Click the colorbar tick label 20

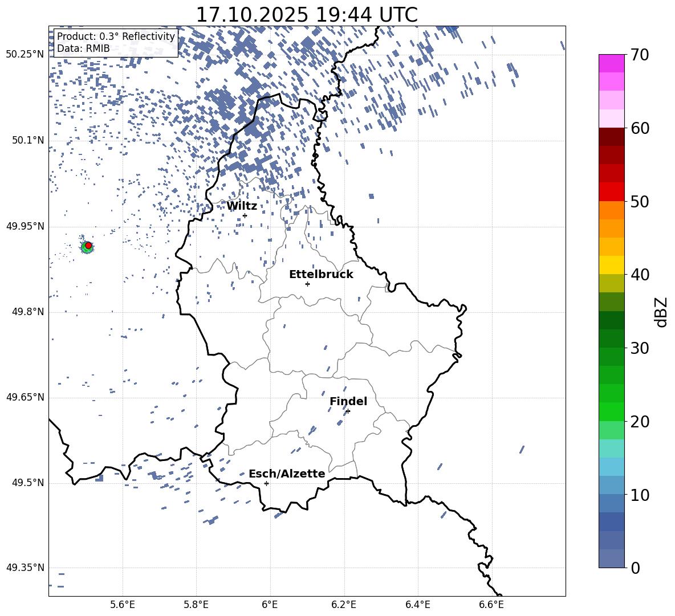coord(640,422)
